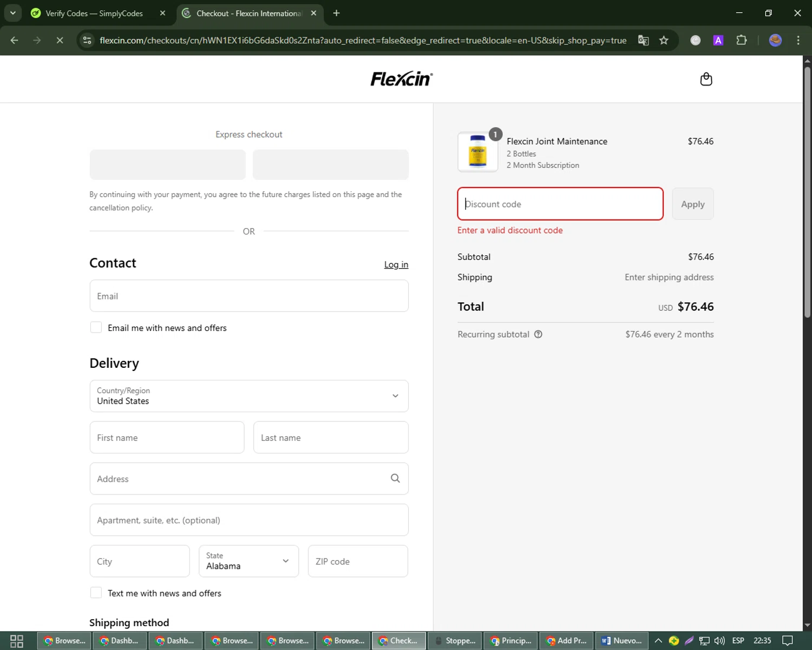The width and height of the screenshot is (812, 650).
Task: Focus the First name field
Action: pyautogui.click(x=167, y=437)
